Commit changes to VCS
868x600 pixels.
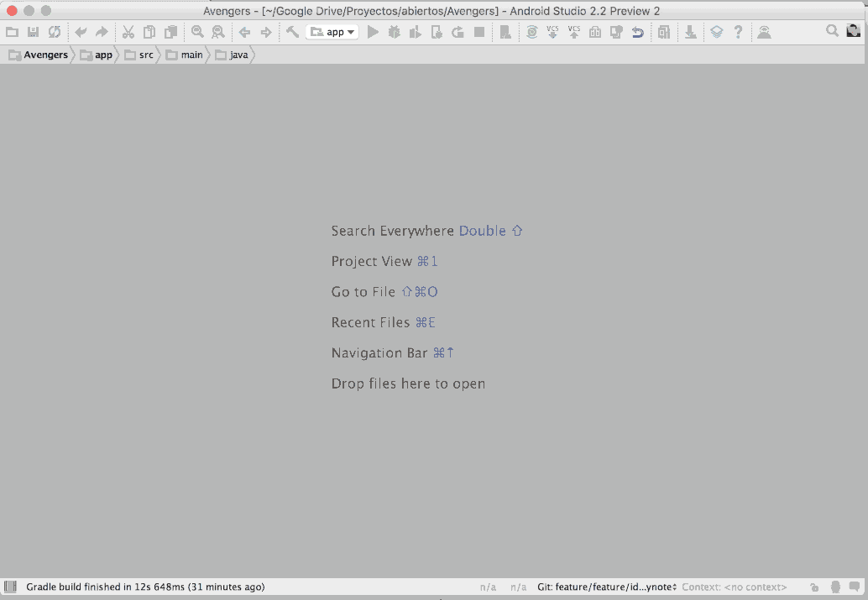pos(574,32)
